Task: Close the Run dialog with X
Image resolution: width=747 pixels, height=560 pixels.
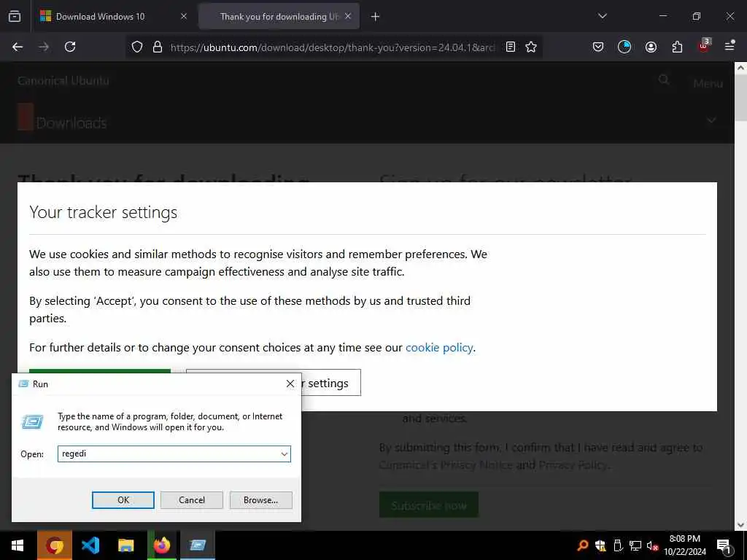Action: coord(290,384)
